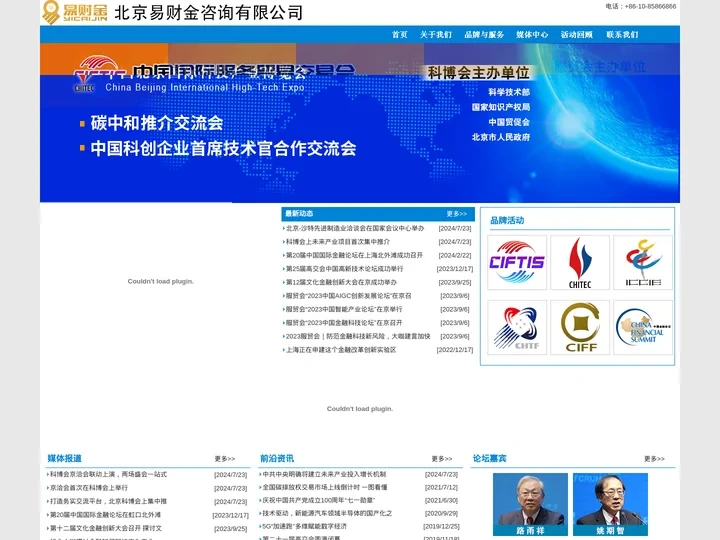Click 科博会主办单位 heading on banner

pos(478,73)
